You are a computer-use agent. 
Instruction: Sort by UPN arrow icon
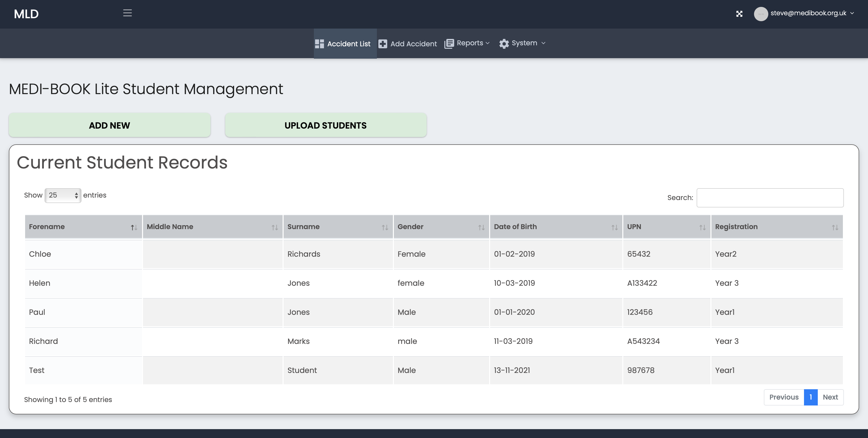[703, 228]
